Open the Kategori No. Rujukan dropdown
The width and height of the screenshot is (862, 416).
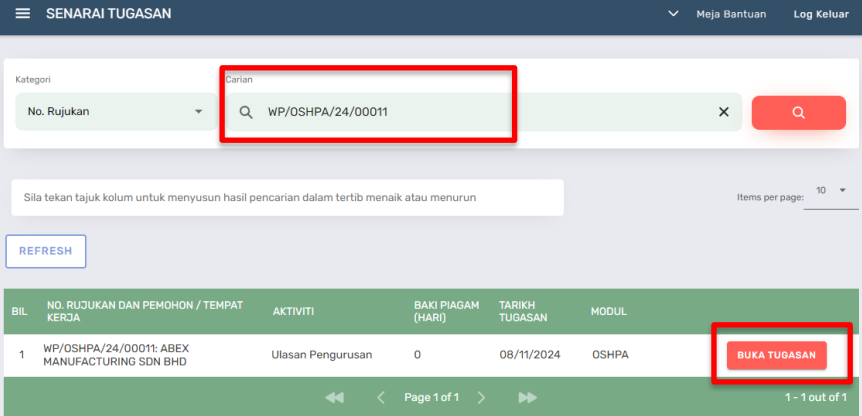click(x=117, y=112)
